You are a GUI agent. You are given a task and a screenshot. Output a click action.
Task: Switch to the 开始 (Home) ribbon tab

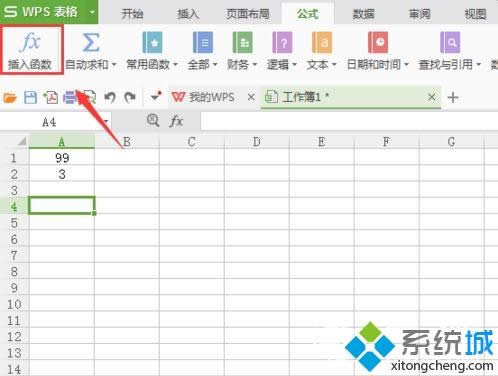point(132,14)
